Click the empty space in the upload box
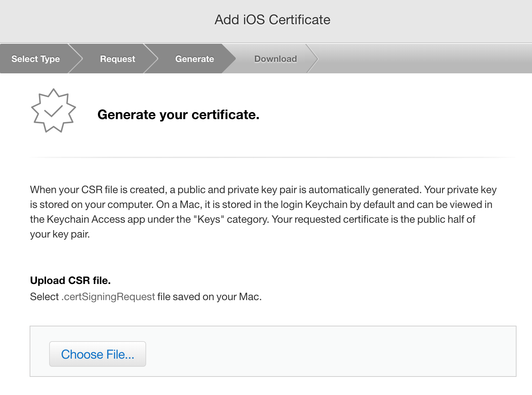The width and height of the screenshot is (532, 395). tap(330, 351)
